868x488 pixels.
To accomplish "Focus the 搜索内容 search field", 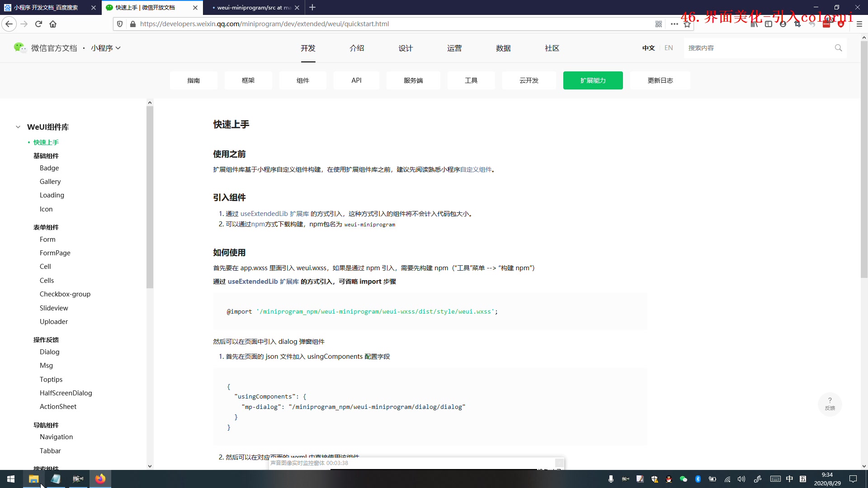I will coord(759,48).
